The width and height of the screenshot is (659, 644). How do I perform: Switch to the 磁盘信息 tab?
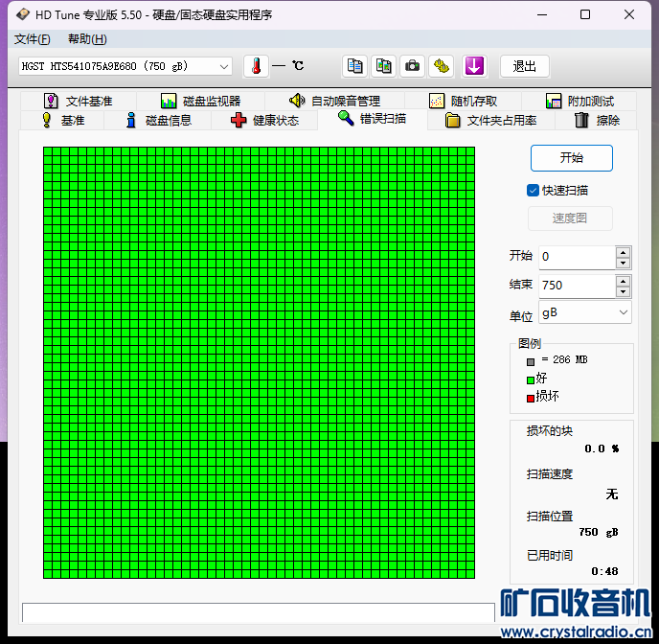(x=158, y=120)
